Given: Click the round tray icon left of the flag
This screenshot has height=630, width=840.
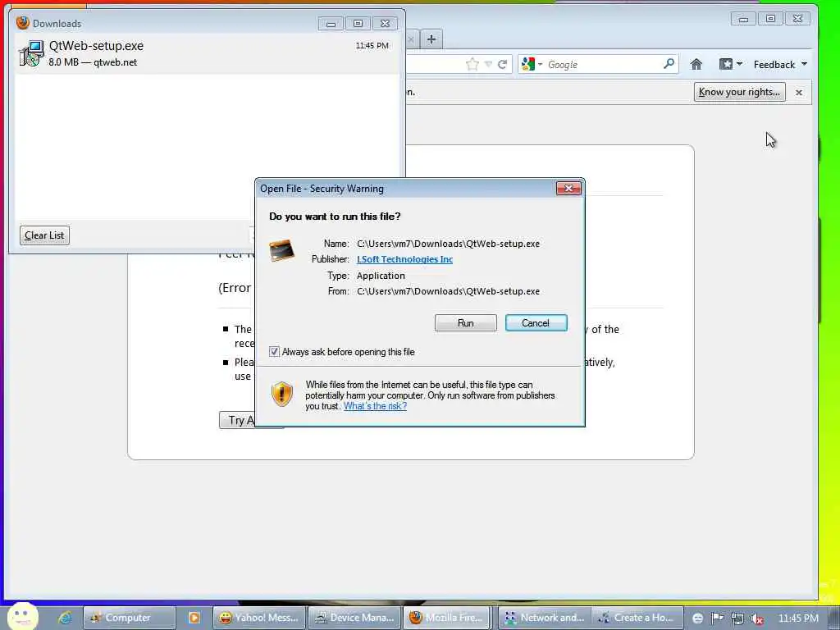Looking at the screenshot, I should point(697,619).
